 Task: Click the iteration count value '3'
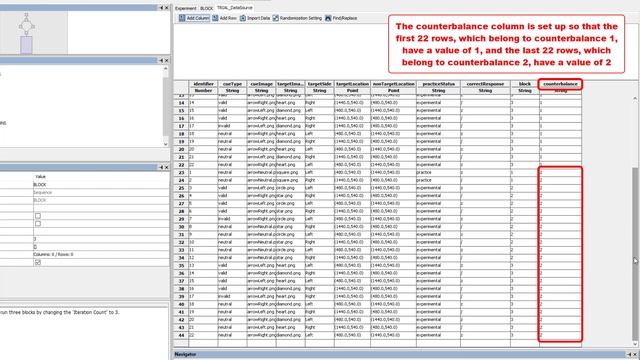click(x=35, y=239)
